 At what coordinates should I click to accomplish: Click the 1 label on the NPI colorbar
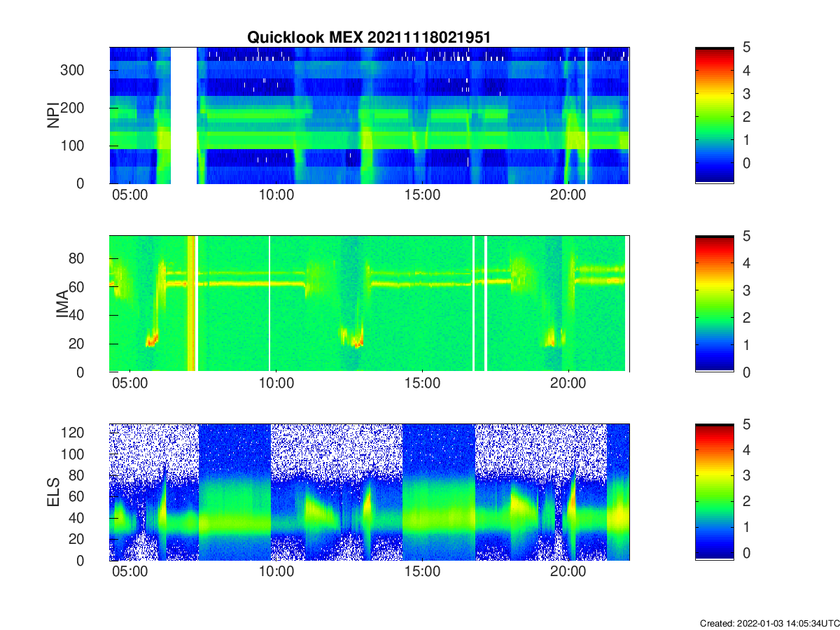[x=746, y=139]
